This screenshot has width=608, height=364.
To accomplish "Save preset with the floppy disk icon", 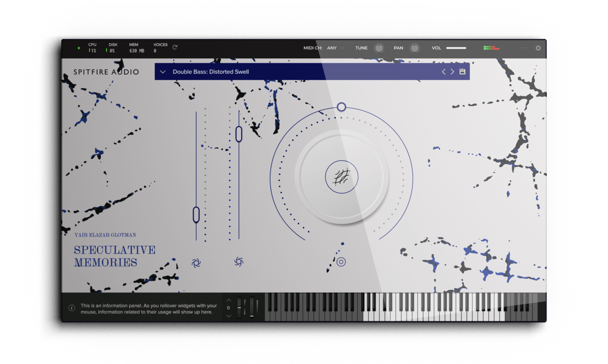I will click(x=462, y=72).
